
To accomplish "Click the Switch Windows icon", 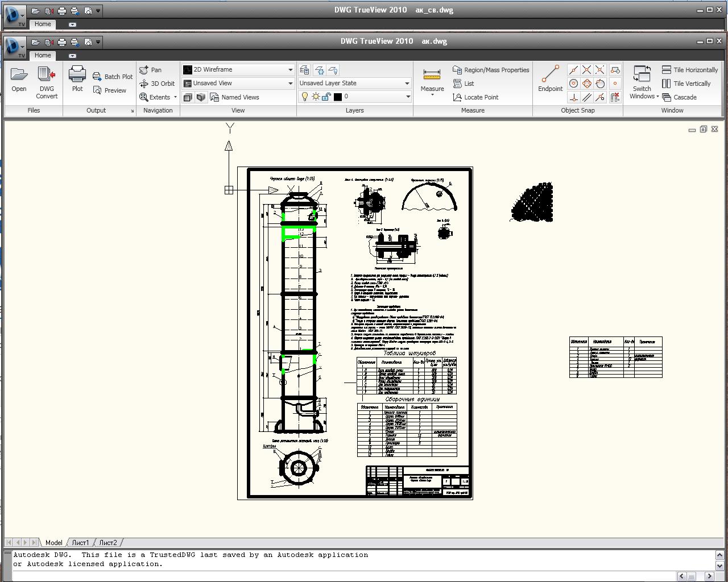I will (x=642, y=74).
